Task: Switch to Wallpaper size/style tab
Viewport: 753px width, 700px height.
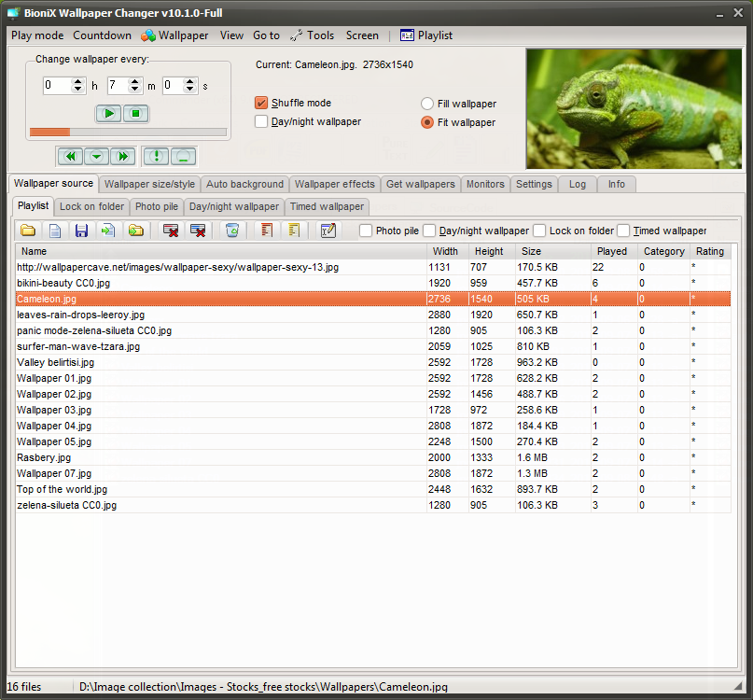Action: pyautogui.click(x=149, y=184)
